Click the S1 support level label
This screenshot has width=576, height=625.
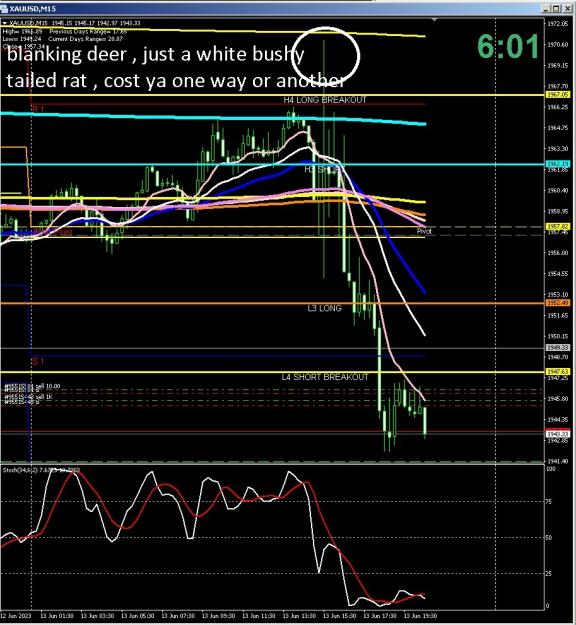[x=38, y=361]
